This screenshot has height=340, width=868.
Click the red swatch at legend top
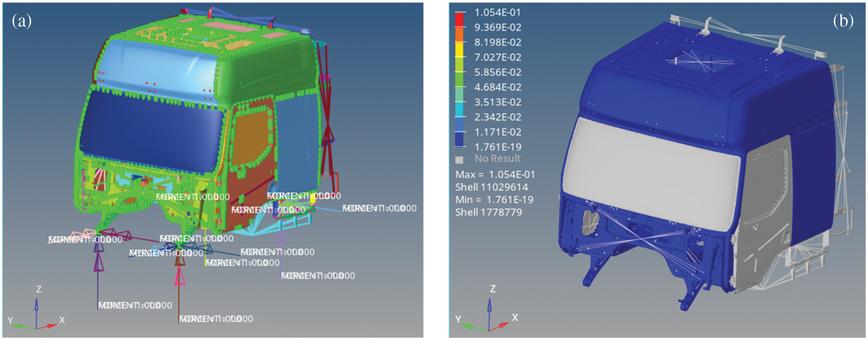pyautogui.click(x=459, y=20)
